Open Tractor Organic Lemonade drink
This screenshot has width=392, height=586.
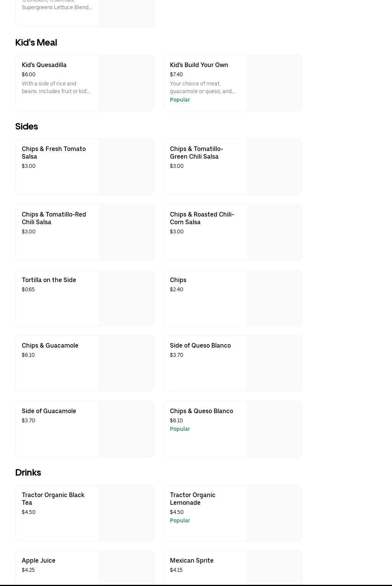coord(193,499)
